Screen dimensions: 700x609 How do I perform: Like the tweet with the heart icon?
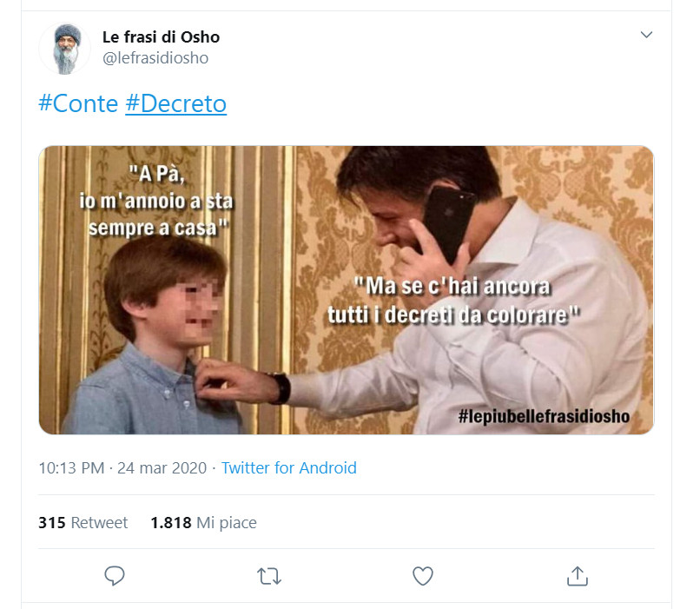(x=423, y=576)
